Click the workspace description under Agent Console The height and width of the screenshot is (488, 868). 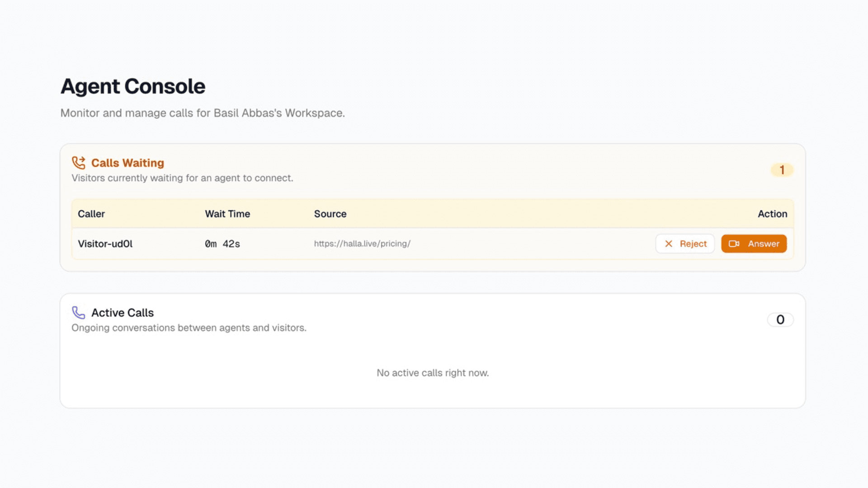click(x=203, y=113)
